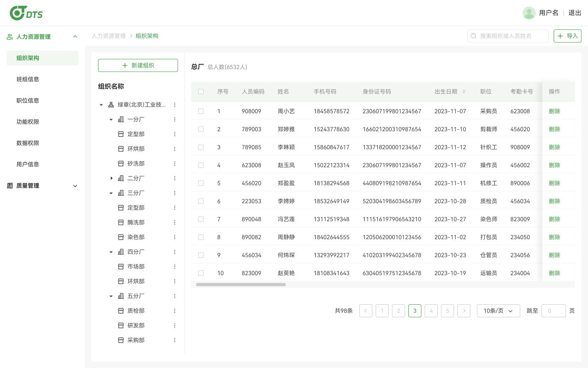
Task: Expand the 质量管理 menu chevron
Action: [x=75, y=186]
